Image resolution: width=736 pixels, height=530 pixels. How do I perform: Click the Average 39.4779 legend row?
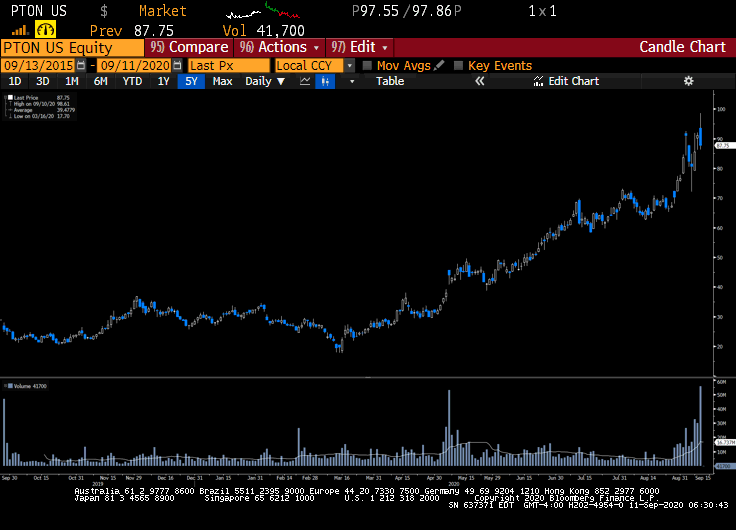point(41,110)
